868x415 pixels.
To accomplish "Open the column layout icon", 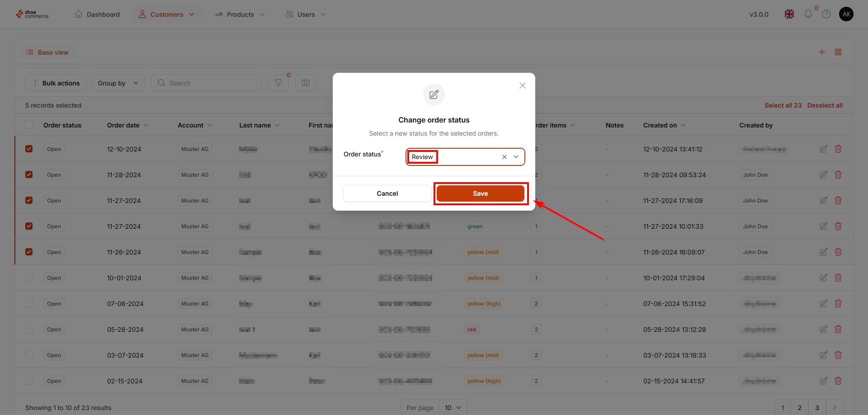I will pos(306,83).
